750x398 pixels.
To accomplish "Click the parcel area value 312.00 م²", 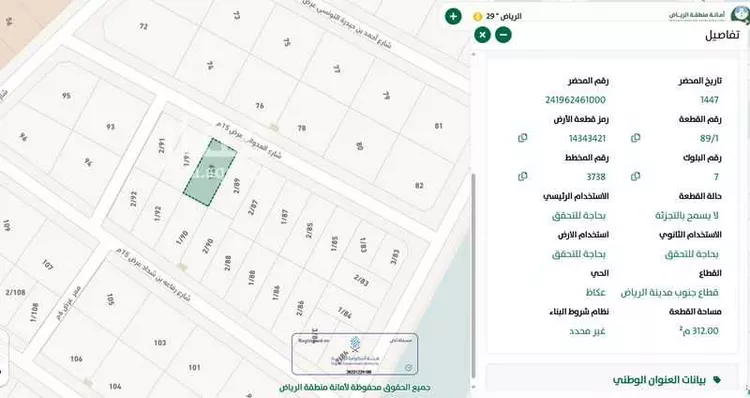I will point(699,331).
